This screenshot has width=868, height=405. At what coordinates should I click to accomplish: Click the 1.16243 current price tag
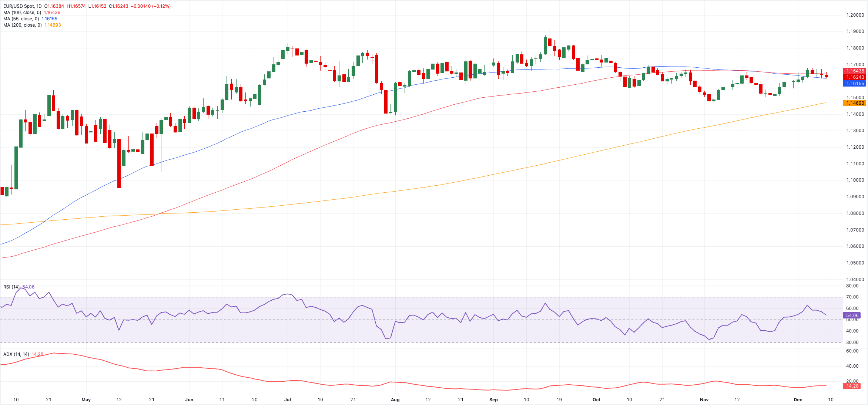[855, 77]
